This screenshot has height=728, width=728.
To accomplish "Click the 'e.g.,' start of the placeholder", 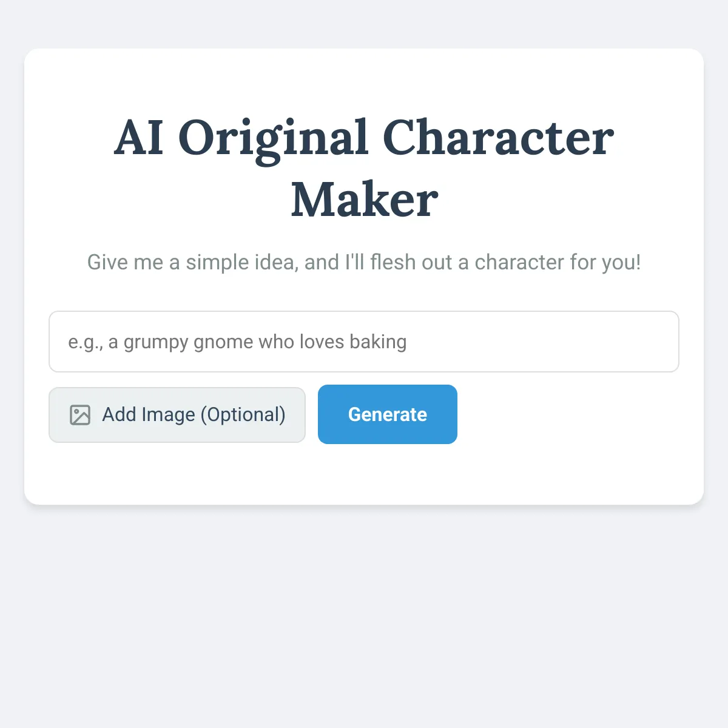I will [86, 343].
